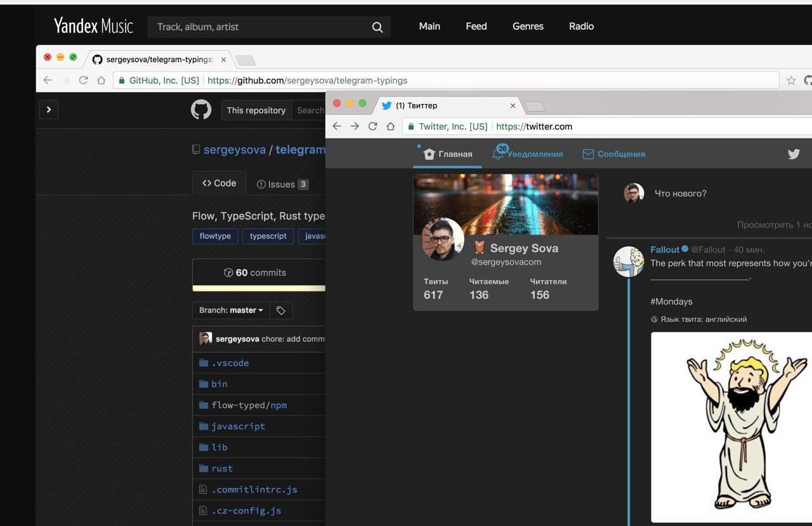Click home button in GitHub browser window
Viewport: 812px width, 526px height.
[101, 81]
